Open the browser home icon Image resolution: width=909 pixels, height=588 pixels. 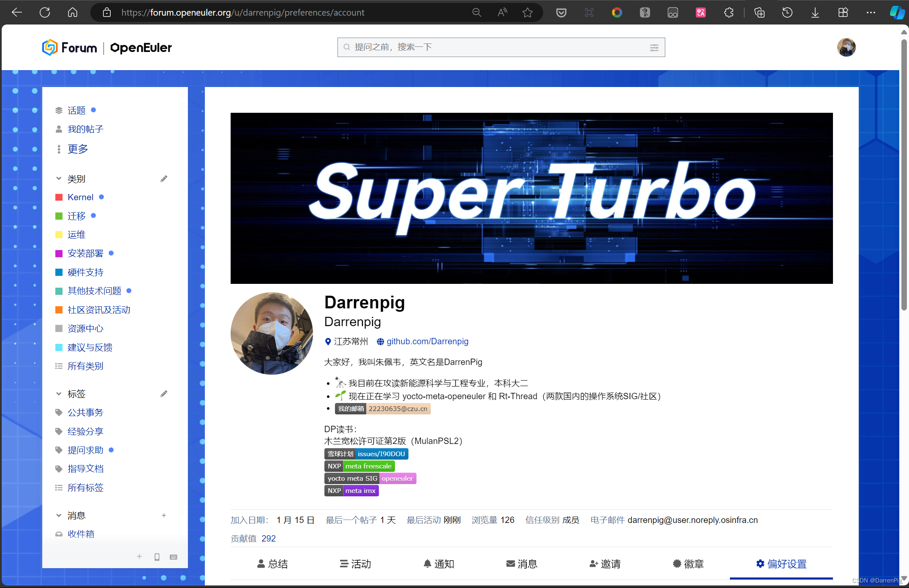(73, 13)
